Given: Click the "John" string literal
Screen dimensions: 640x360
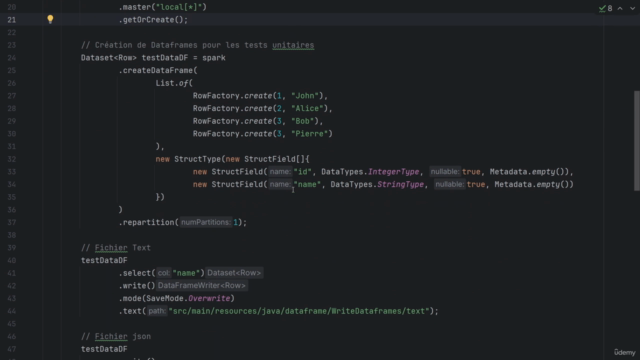Looking at the screenshot, I should click(x=305, y=96).
